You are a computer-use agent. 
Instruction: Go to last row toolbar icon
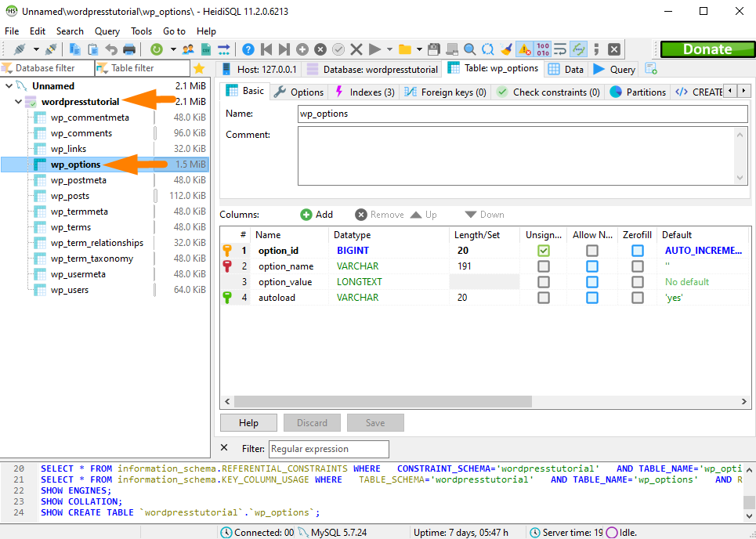(x=284, y=49)
